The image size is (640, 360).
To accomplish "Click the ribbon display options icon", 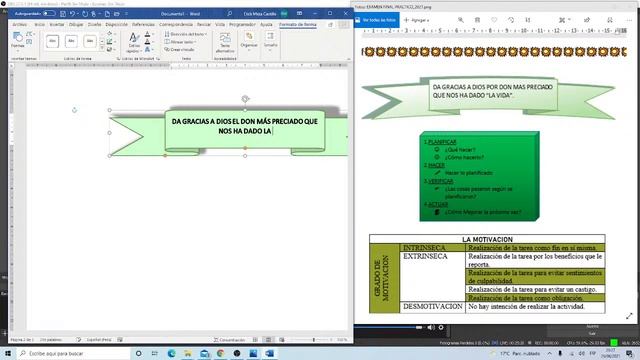I will 300,13.
